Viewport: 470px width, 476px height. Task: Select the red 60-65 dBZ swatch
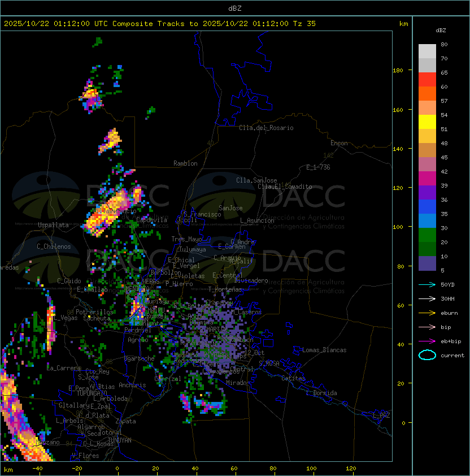(427, 80)
